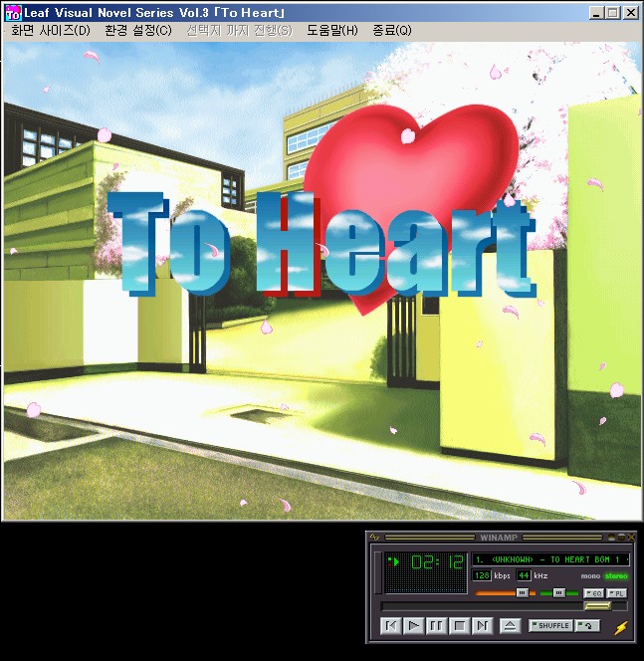Click the To Heart app icon in title bar
Image resolution: width=644 pixels, height=661 pixels.
[x=13, y=13]
